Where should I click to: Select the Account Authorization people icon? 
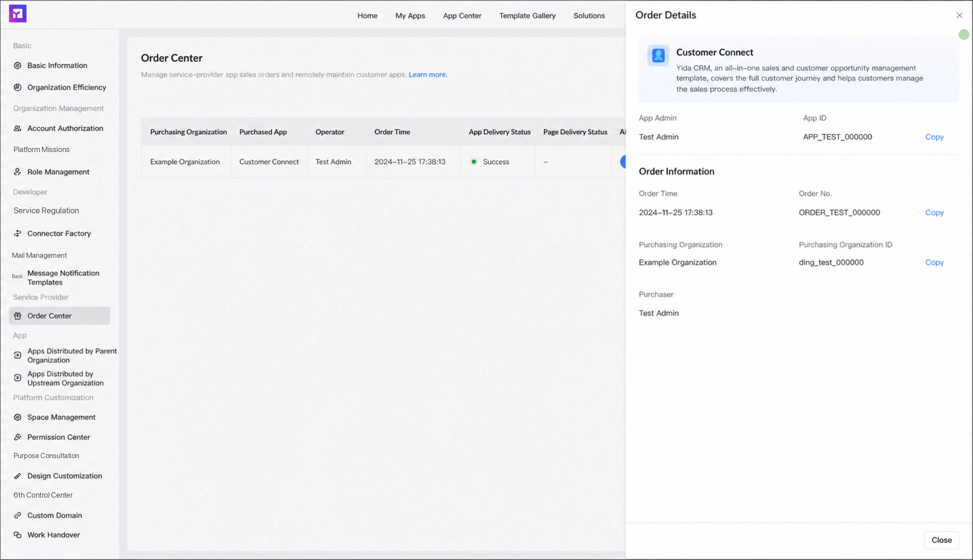[17, 128]
